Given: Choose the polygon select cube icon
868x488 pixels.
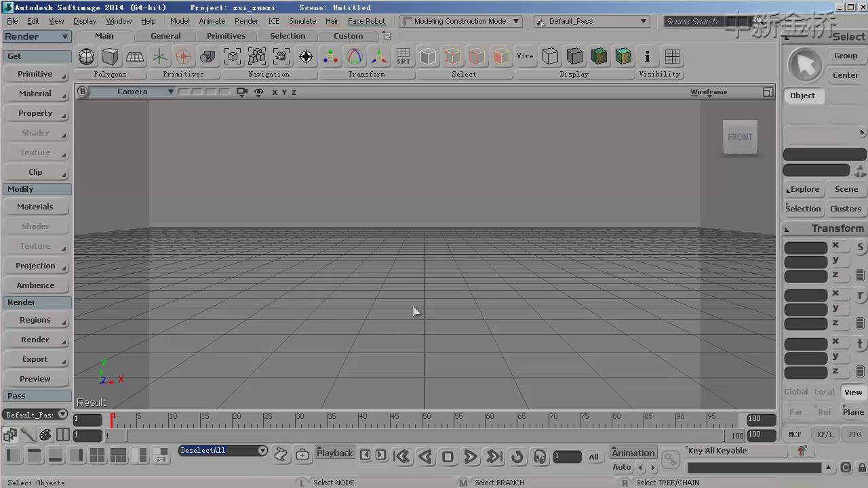Looking at the screenshot, I should [x=501, y=56].
